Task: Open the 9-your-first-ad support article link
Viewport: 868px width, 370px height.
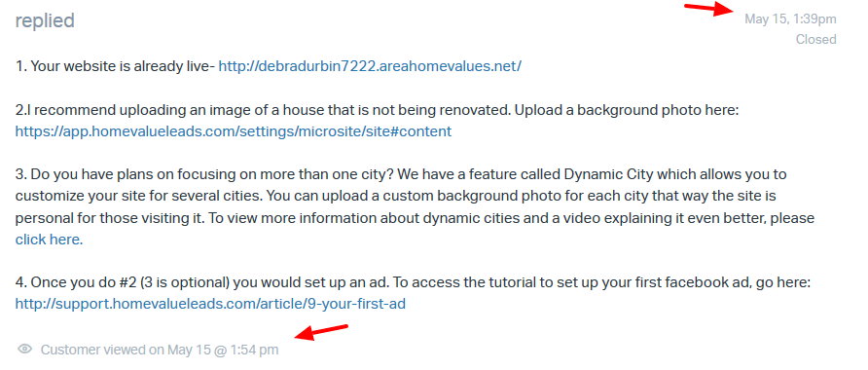Action: coord(210,304)
